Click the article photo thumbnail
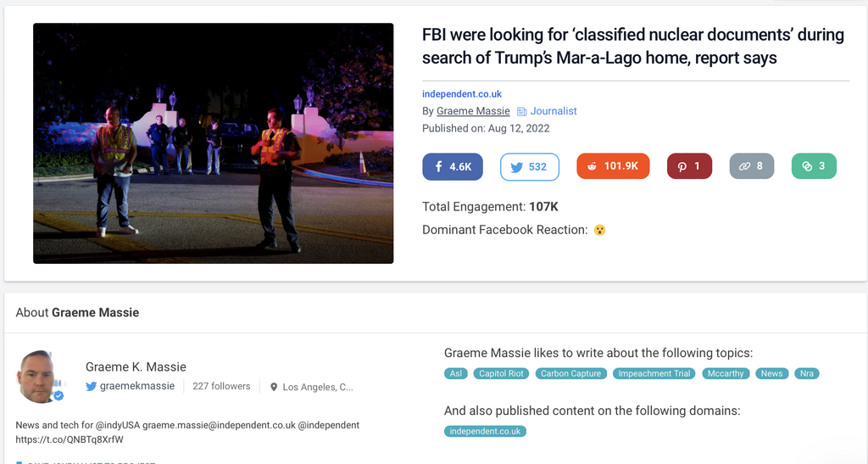Screen dimensions: 868x464 [214, 143]
